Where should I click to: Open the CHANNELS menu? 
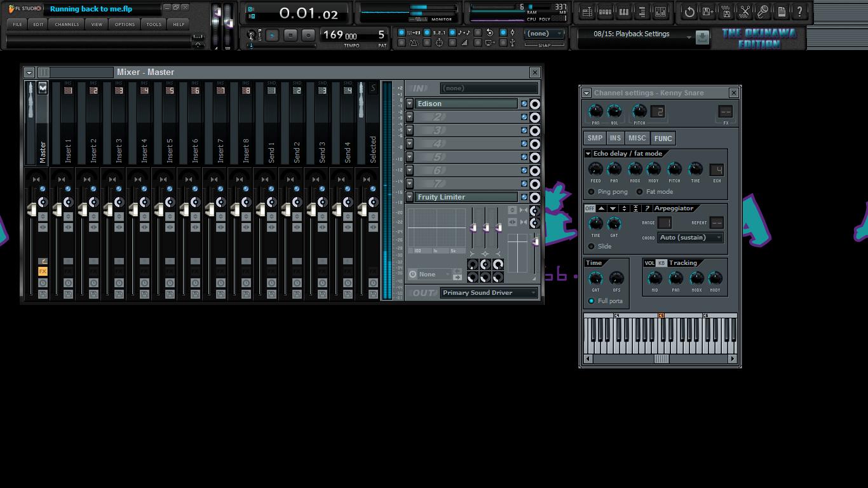click(x=67, y=24)
